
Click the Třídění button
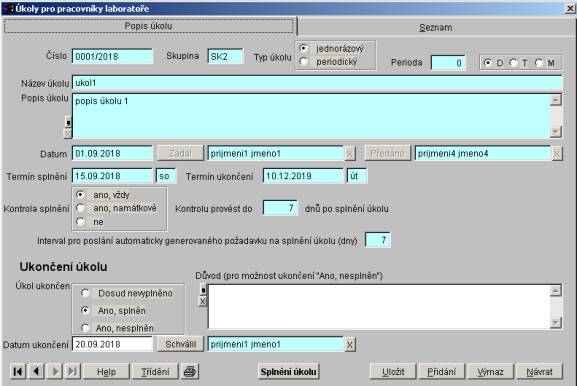coord(155,372)
